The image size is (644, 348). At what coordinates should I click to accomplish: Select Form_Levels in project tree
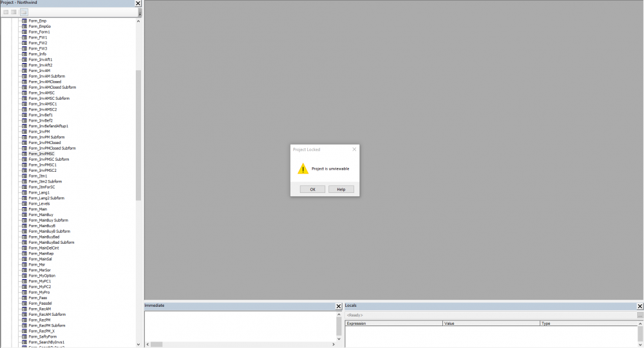[x=39, y=203]
